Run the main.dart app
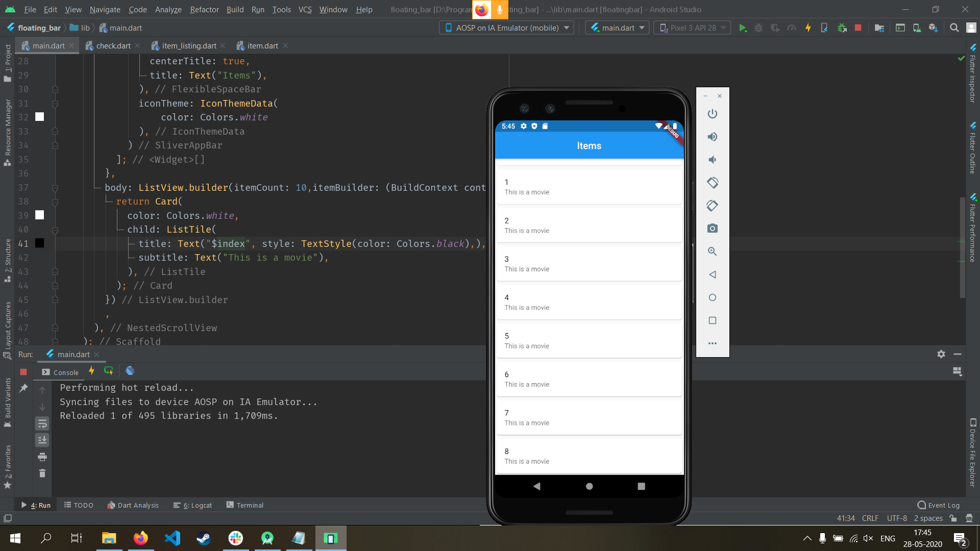Viewport: 980px width, 551px height. point(743,28)
